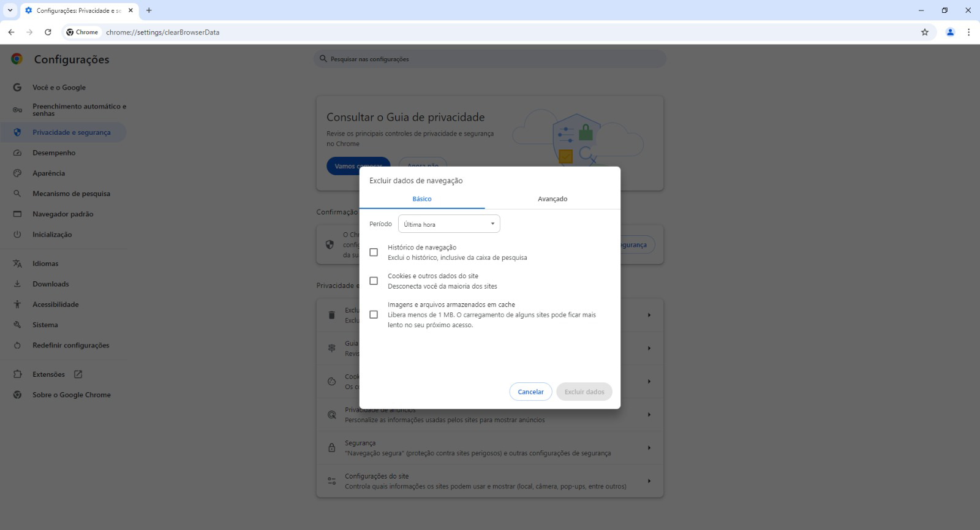
Task: Expand the Segurança row arrow
Action: point(649,448)
